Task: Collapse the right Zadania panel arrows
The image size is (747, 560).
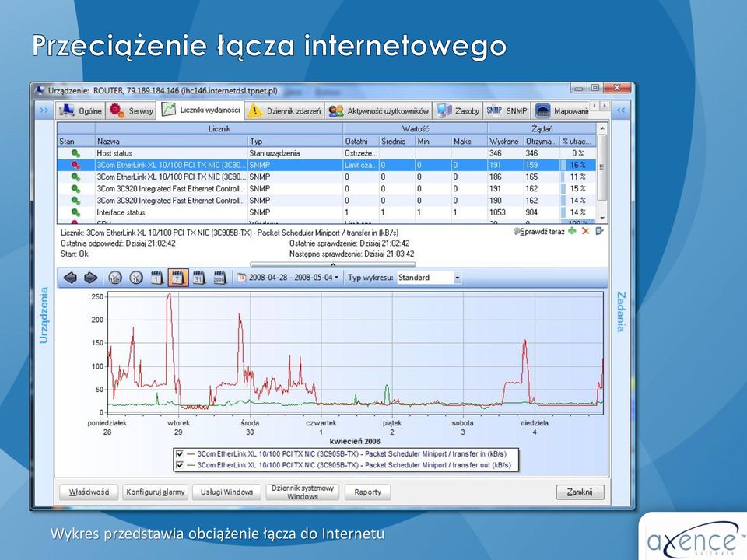Action: (621, 110)
